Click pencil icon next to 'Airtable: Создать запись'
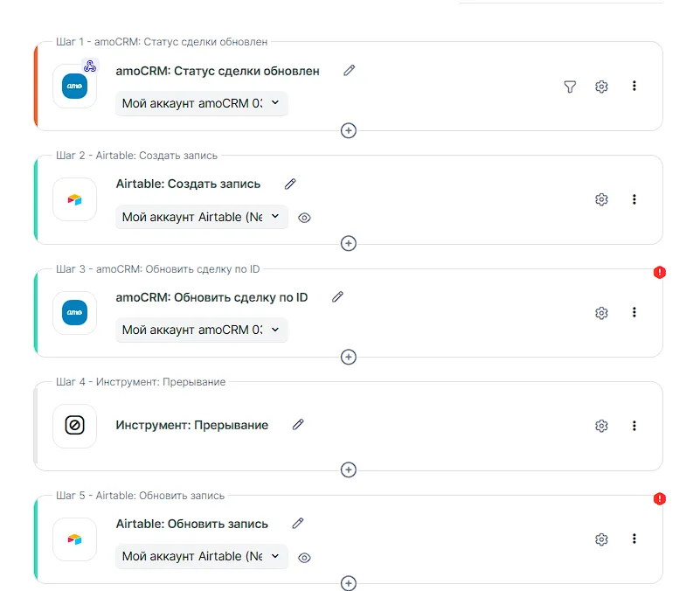 (290, 184)
